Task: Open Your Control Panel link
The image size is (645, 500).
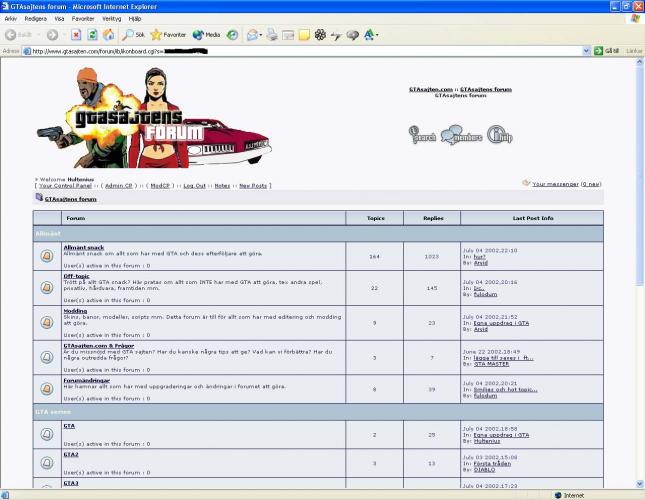Action: click(65, 186)
